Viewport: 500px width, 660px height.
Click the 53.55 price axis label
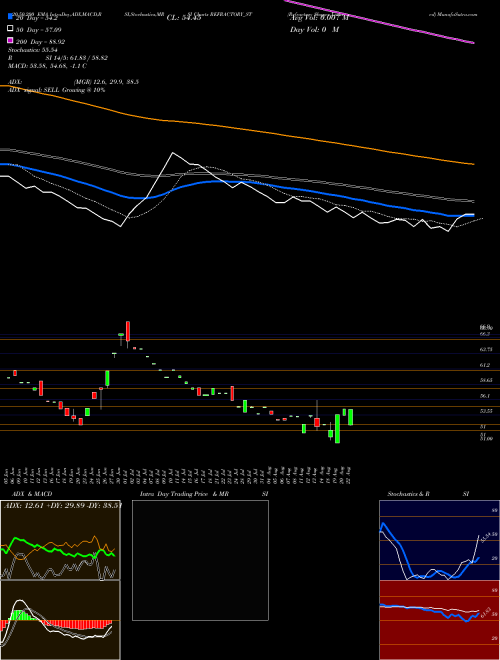pyautogui.click(x=486, y=411)
